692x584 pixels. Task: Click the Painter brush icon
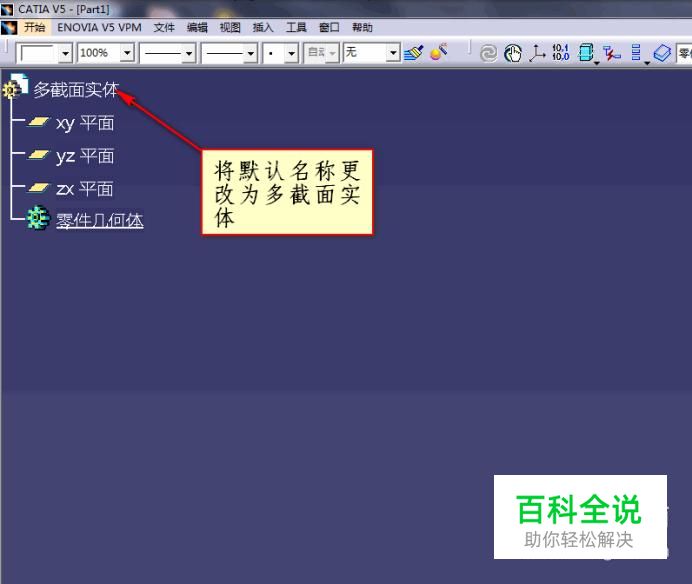click(x=414, y=53)
